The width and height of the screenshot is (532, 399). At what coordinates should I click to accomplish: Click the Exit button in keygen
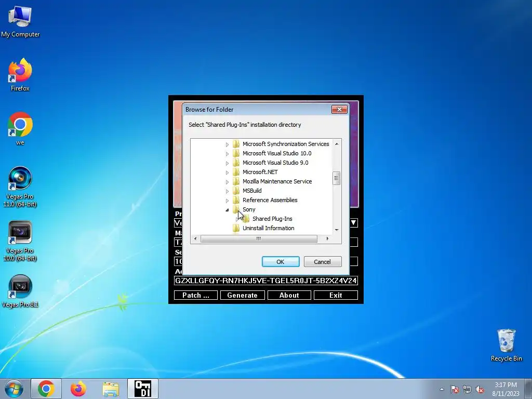[x=336, y=295]
